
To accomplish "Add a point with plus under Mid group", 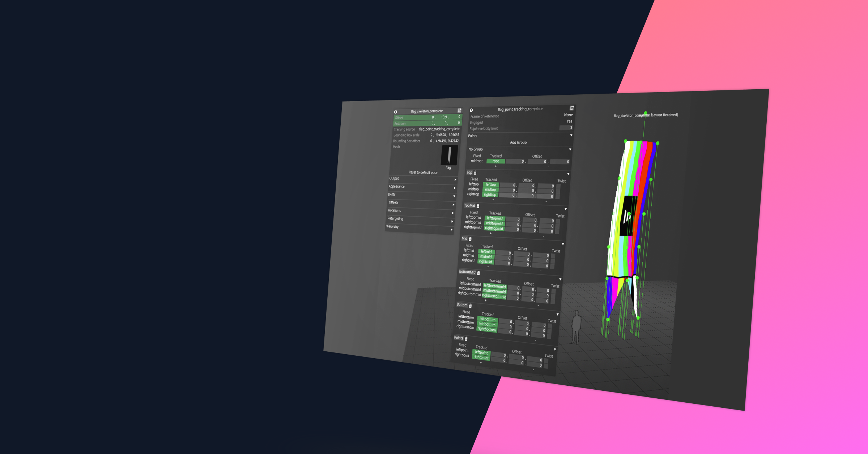I will coord(488,267).
